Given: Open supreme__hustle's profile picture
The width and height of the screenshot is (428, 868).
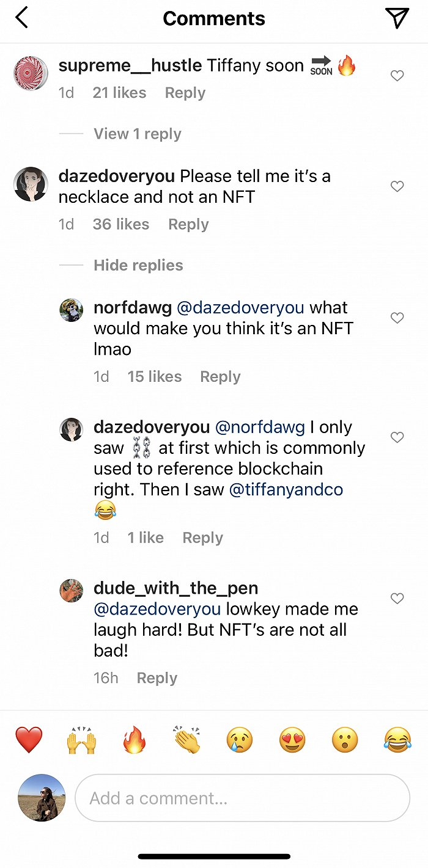Looking at the screenshot, I should click(x=31, y=73).
